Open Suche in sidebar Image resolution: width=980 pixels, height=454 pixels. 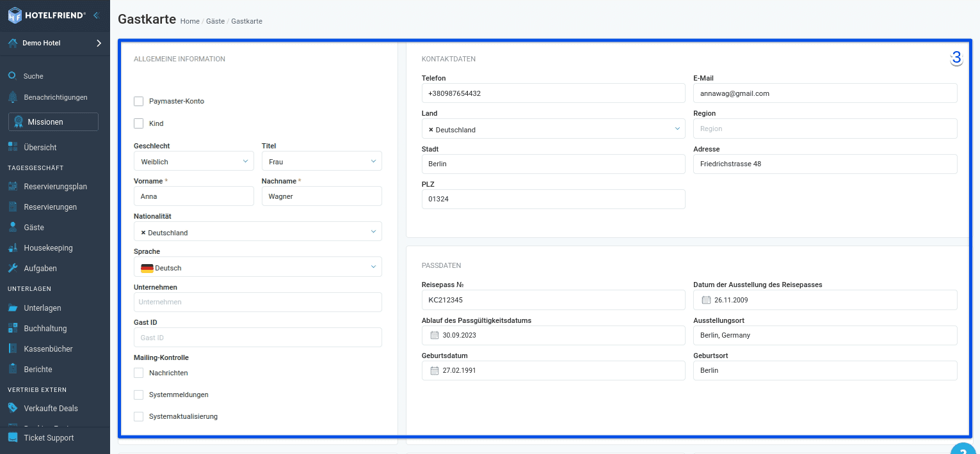[33, 76]
